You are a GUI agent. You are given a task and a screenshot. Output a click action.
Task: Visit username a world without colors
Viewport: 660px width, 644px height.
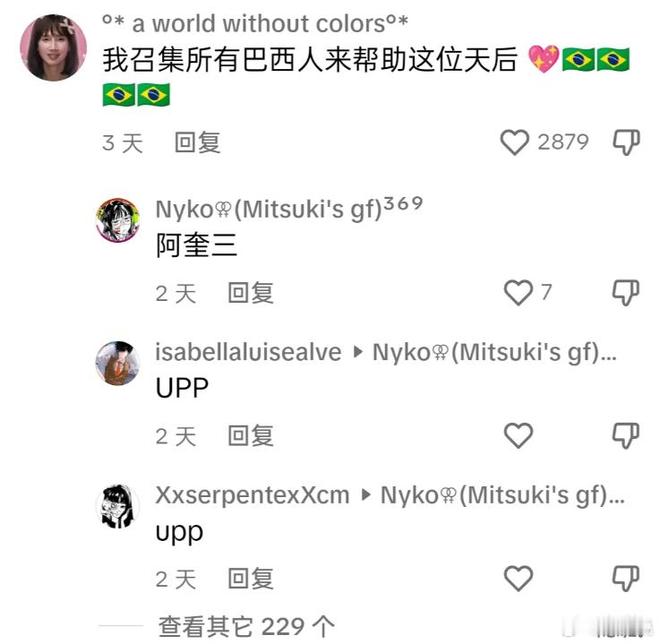pyautogui.click(x=255, y=23)
